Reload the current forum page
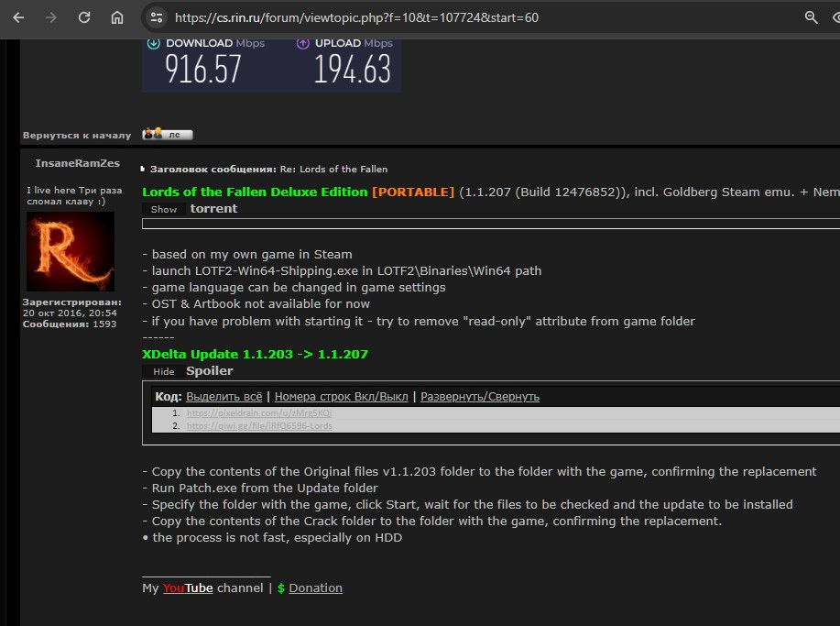This screenshot has width=840, height=626. tap(84, 17)
